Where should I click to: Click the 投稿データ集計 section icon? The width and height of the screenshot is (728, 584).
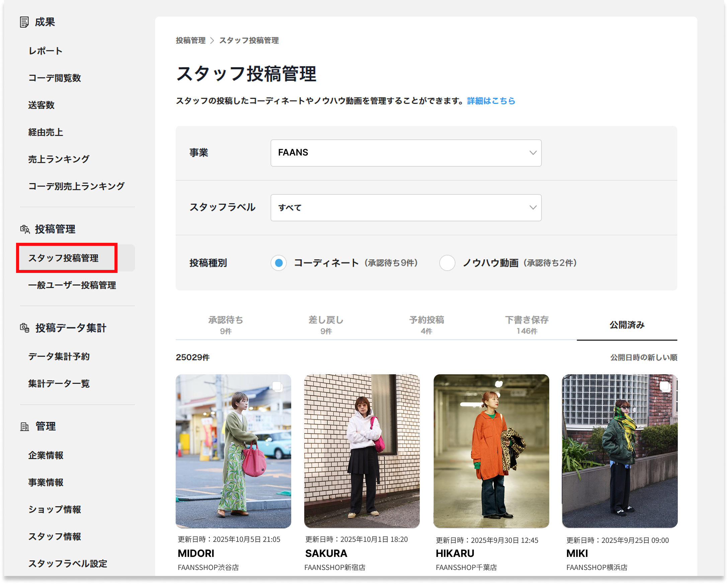click(x=24, y=328)
